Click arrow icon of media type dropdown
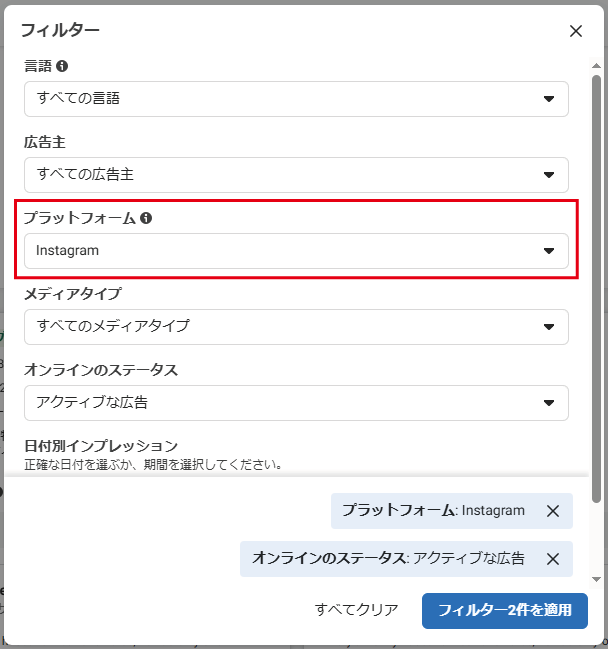Image resolution: width=608 pixels, height=649 pixels. [548, 327]
